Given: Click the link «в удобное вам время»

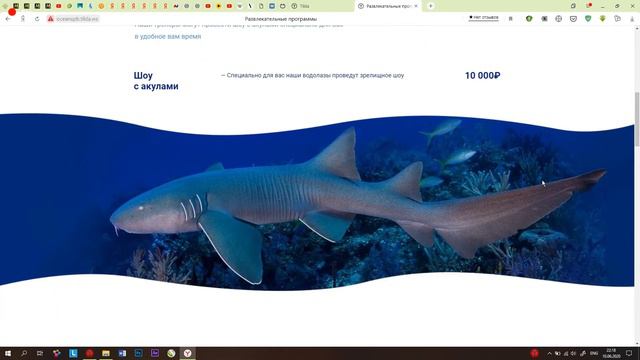Looking at the screenshot, I should (168, 36).
